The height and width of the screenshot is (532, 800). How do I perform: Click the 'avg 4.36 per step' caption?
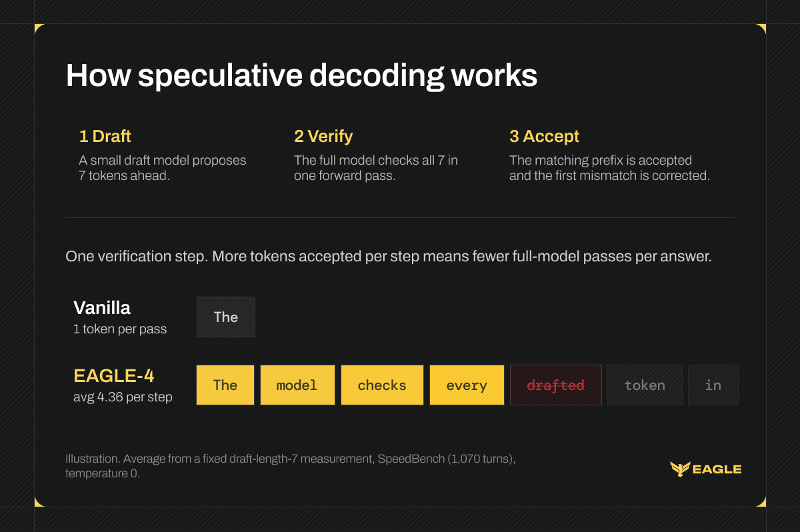pyautogui.click(x=123, y=397)
